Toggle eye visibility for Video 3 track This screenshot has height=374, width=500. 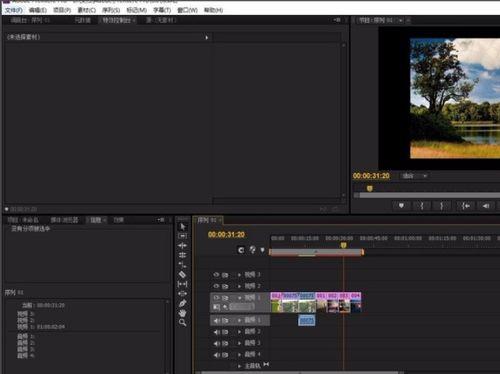coord(216,275)
